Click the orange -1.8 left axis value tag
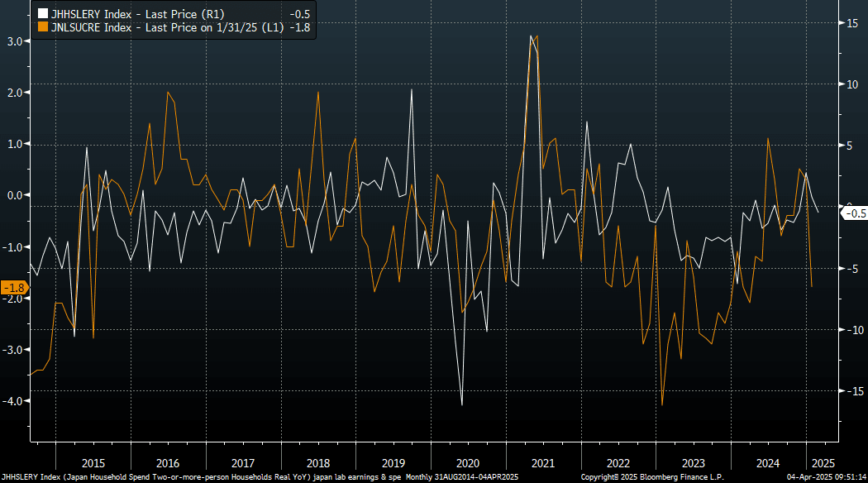Viewport: 868px width, 483px height. pos(14,288)
